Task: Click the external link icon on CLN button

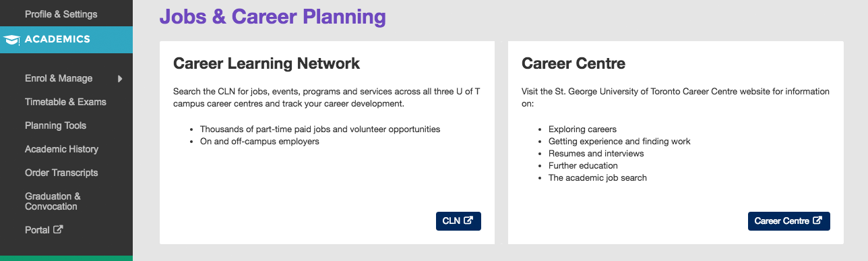Action: 468,221
